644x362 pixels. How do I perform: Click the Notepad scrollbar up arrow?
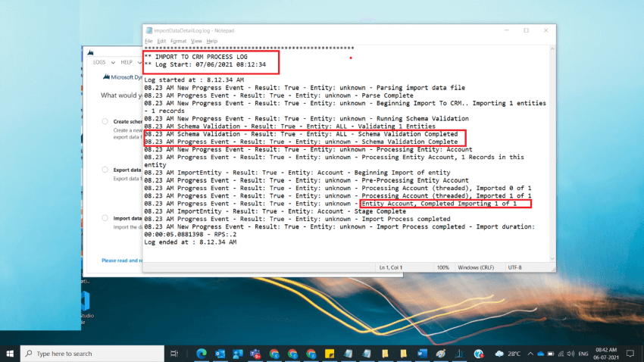pyautogui.click(x=552, y=48)
